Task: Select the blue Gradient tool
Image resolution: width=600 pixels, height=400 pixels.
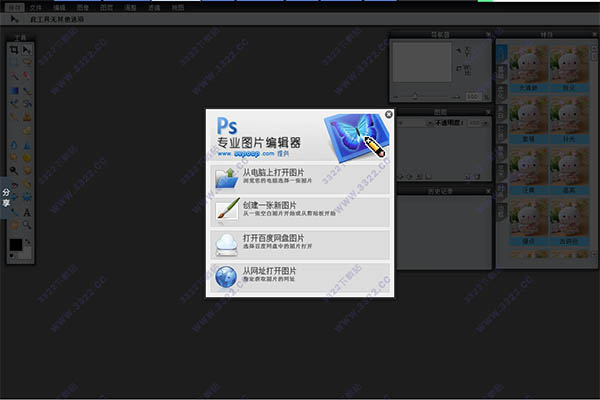Action: tap(14, 91)
